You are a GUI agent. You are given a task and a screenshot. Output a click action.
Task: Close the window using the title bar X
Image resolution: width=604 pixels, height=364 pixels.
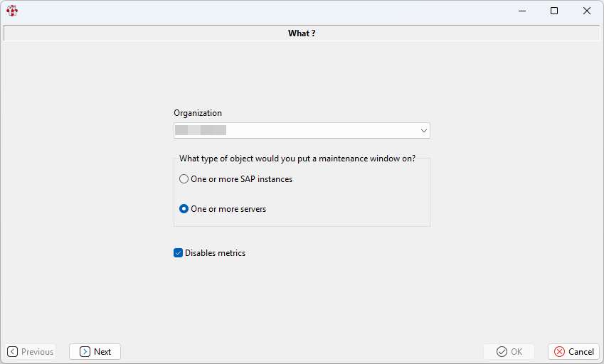[x=587, y=11]
